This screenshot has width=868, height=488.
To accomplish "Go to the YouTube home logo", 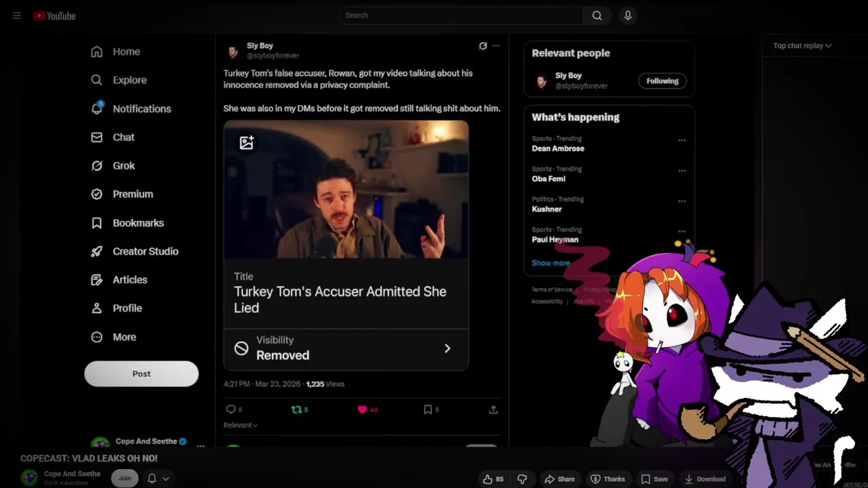I will coord(54,16).
